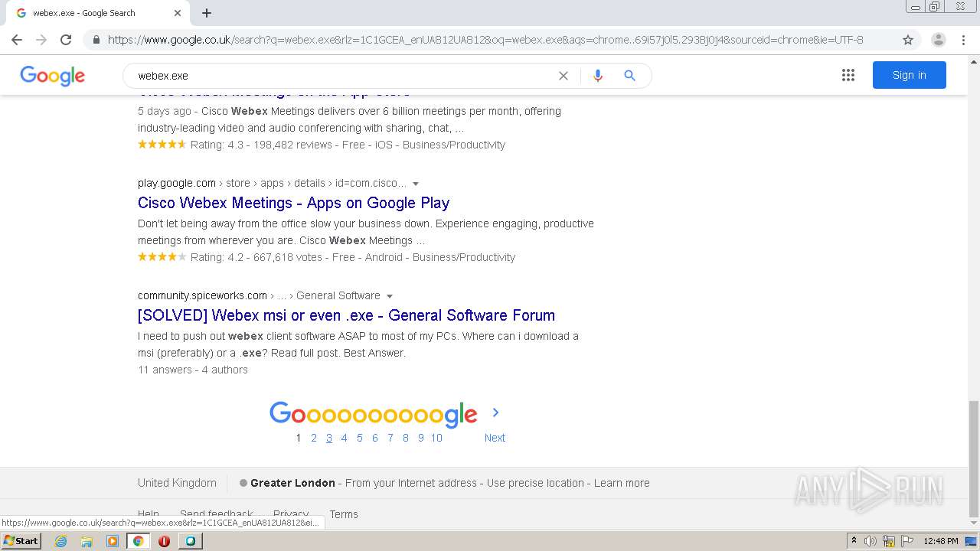Click the blue magnifier search icon
The width and height of the screenshot is (980, 551).
(629, 76)
